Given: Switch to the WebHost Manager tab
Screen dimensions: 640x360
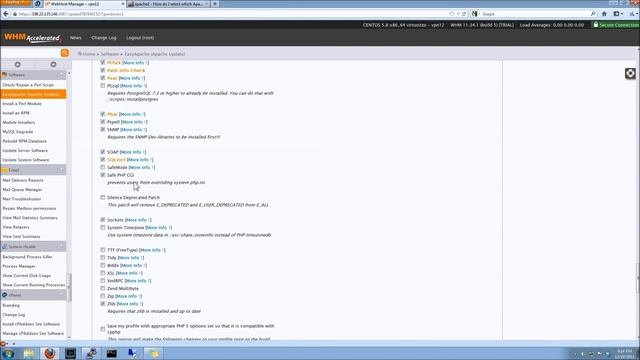Looking at the screenshot, I should click(x=84, y=4).
